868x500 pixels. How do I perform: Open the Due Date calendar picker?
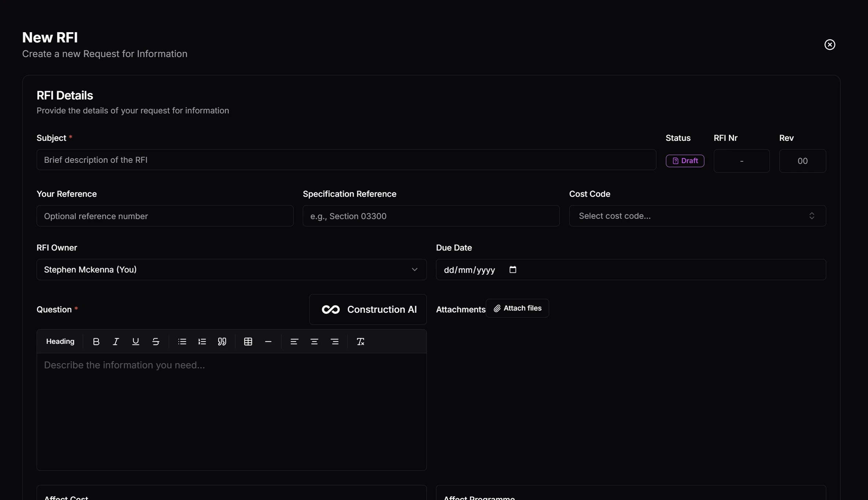512,270
